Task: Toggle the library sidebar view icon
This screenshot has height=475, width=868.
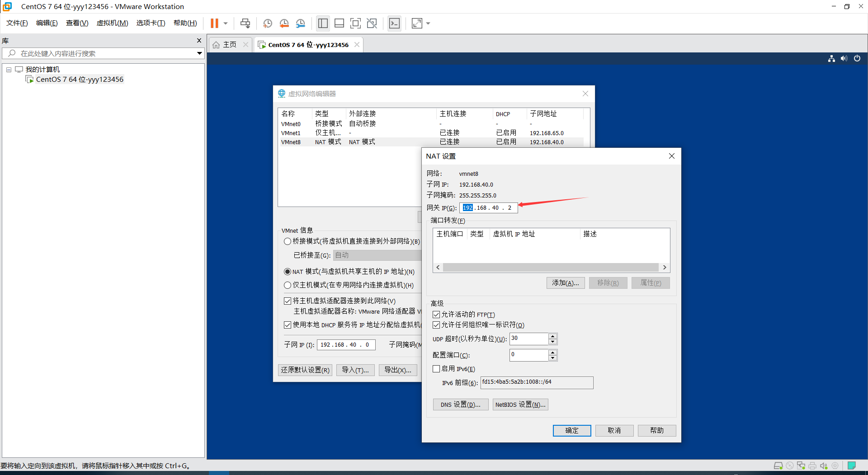Action: tap(323, 23)
